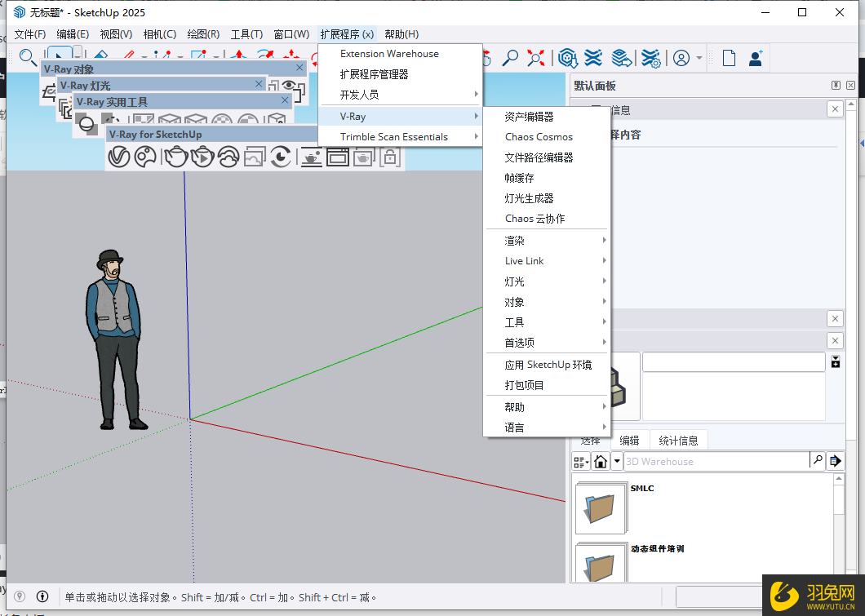Close the V-Ray 对象 toolbar

pyautogui.click(x=299, y=67)
